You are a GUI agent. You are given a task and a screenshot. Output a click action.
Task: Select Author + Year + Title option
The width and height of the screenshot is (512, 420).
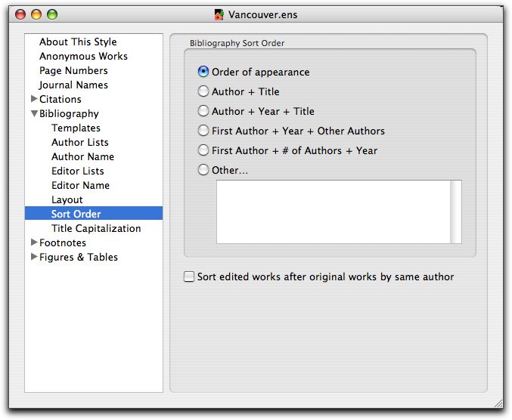(x=203, y=111)
